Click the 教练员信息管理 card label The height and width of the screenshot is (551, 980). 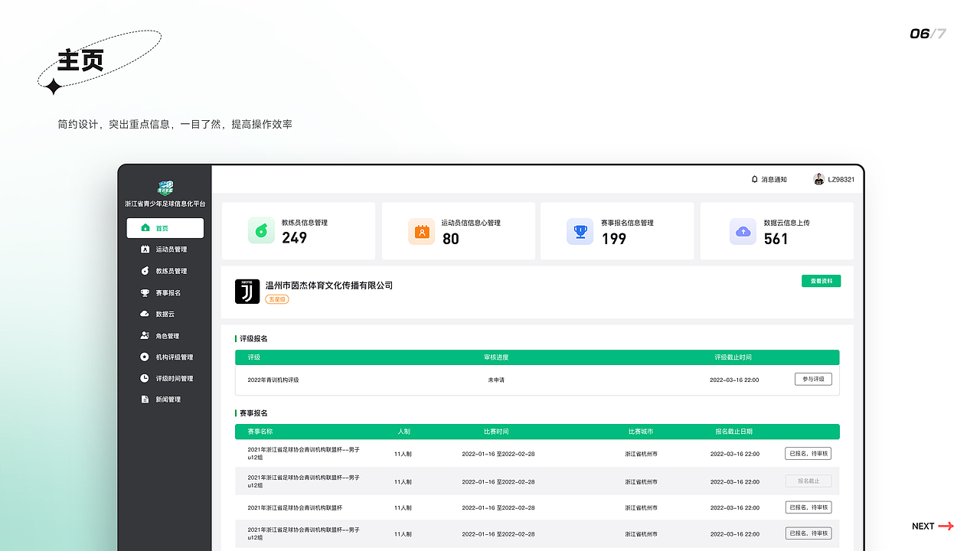[305, 223]
